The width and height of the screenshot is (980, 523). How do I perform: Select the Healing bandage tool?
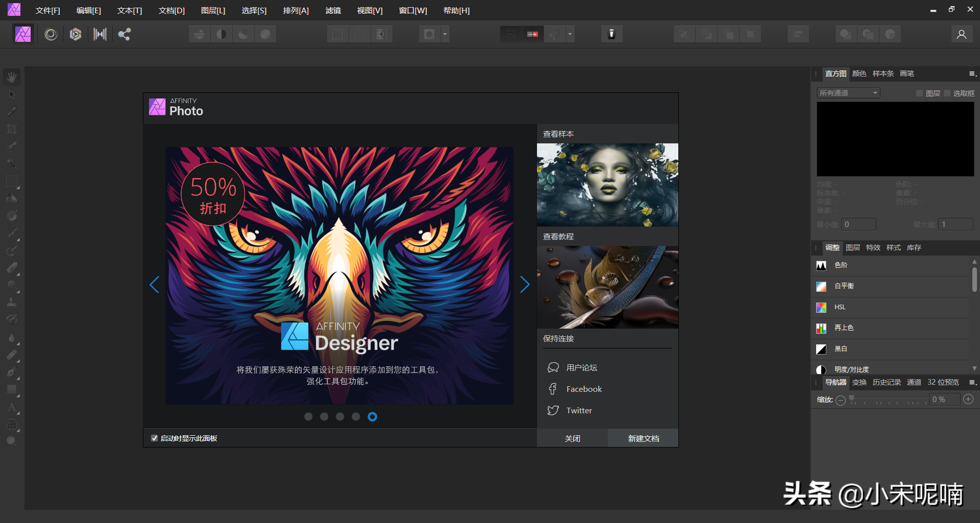tap(12, 355)
